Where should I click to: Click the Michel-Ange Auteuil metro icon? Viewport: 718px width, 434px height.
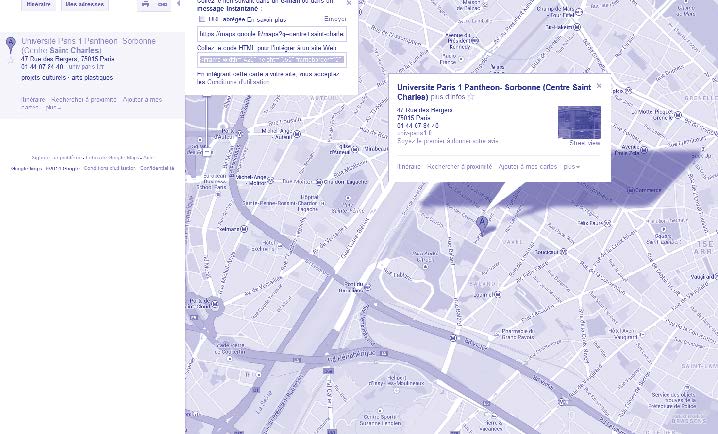pyautogui.click(x=297, y=134)
